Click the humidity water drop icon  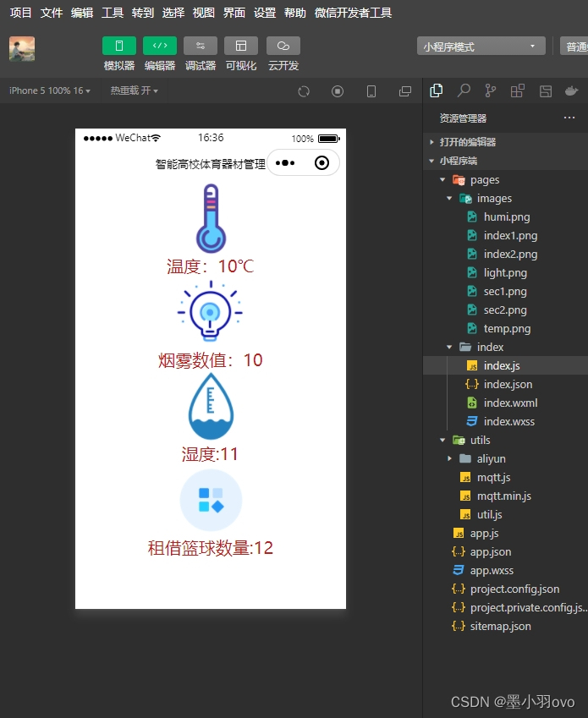tap(211, 407)
